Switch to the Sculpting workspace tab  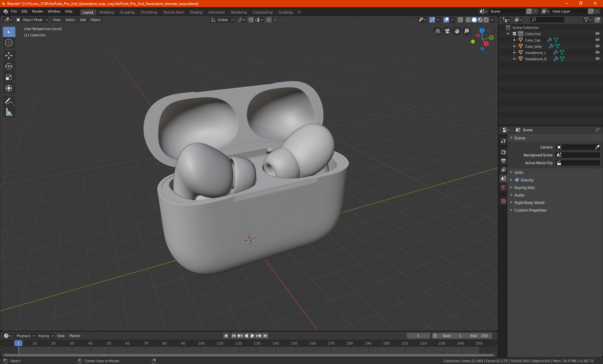[x=127, y=12]
